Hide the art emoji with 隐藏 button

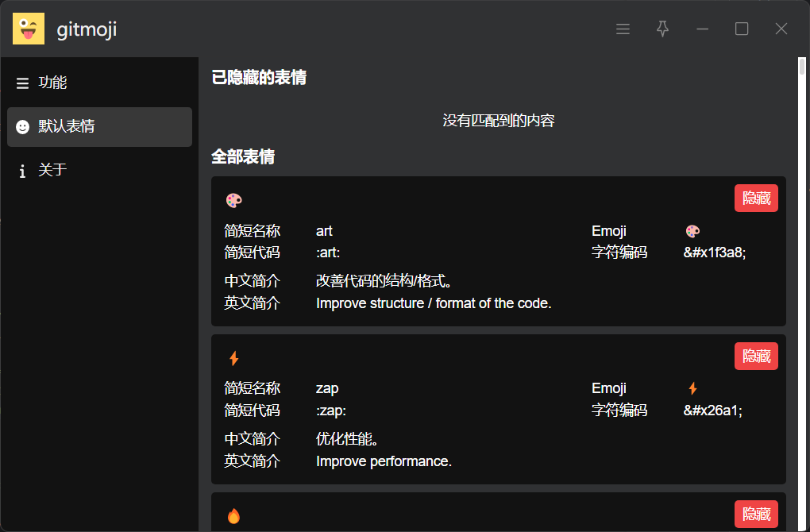756,199
